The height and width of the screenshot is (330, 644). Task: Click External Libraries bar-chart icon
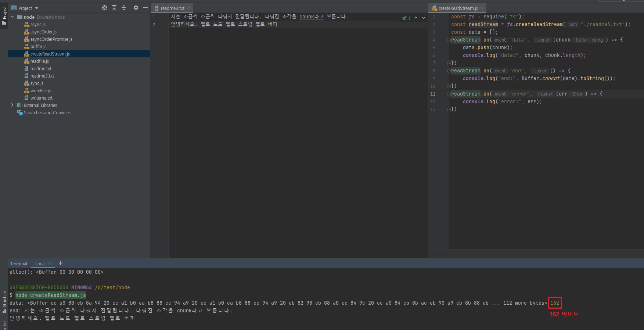pyautogui.click(x=20, y=105)
